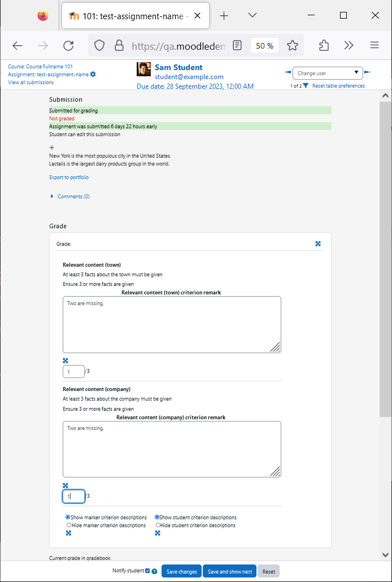Click the tracking protection shield icon
Viewport: 392px width, 582px height.
pyautogui.click(x=99, y=46)
